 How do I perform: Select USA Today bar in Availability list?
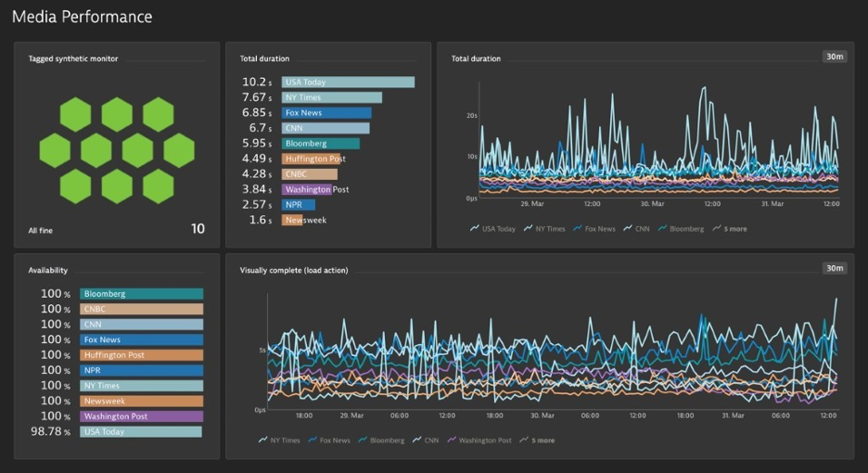tap(141, 431)
